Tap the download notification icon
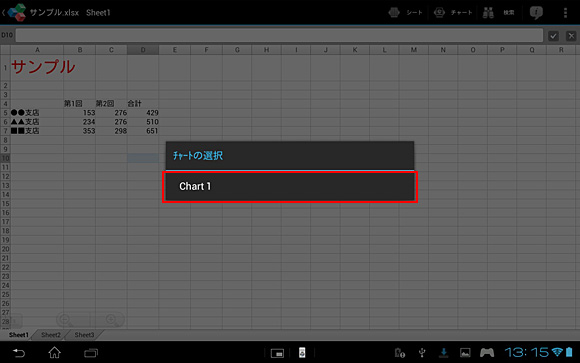This screenshot has height=363, width=580. pos(444,353)
